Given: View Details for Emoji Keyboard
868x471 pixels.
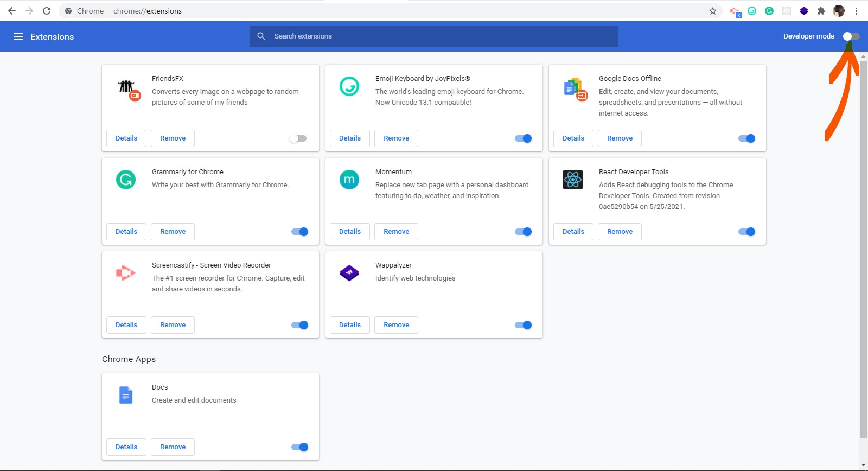Looking at the screenshot, I should click(350, 138).
